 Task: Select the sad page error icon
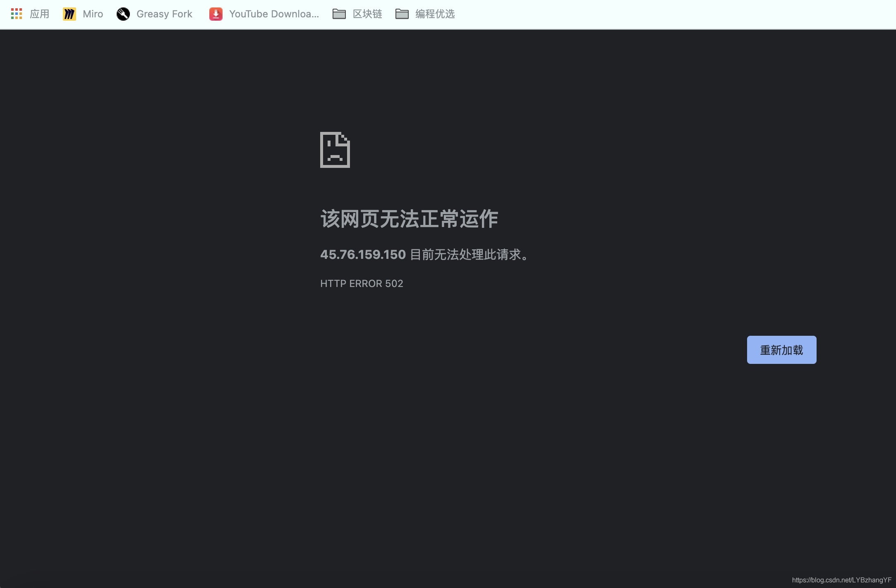[x=335, y=150]
